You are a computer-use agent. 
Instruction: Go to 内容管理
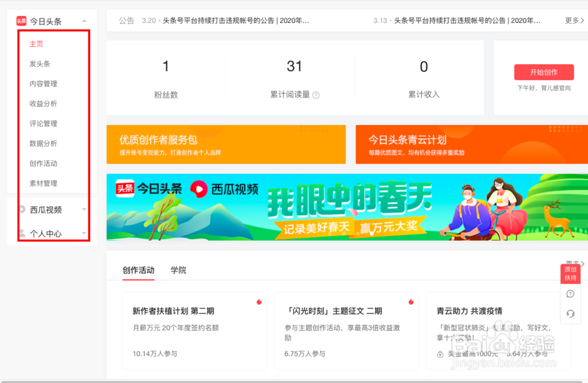tap(44, 83)
